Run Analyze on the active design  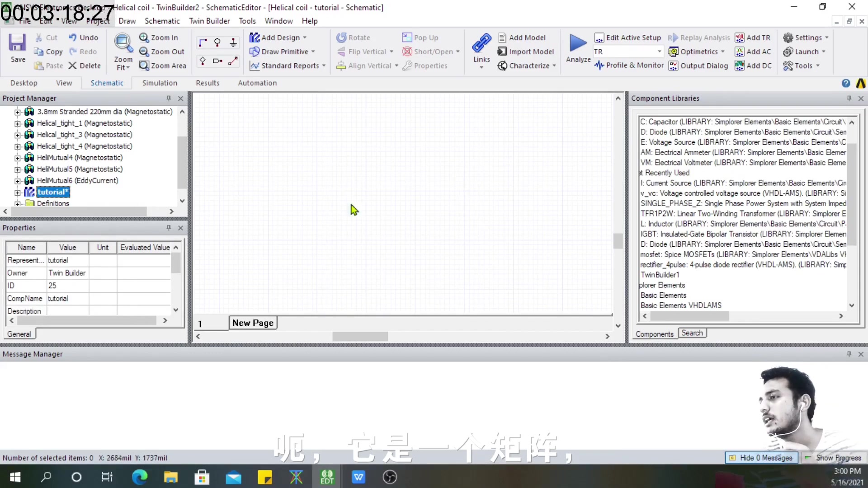tap(577, 50)
